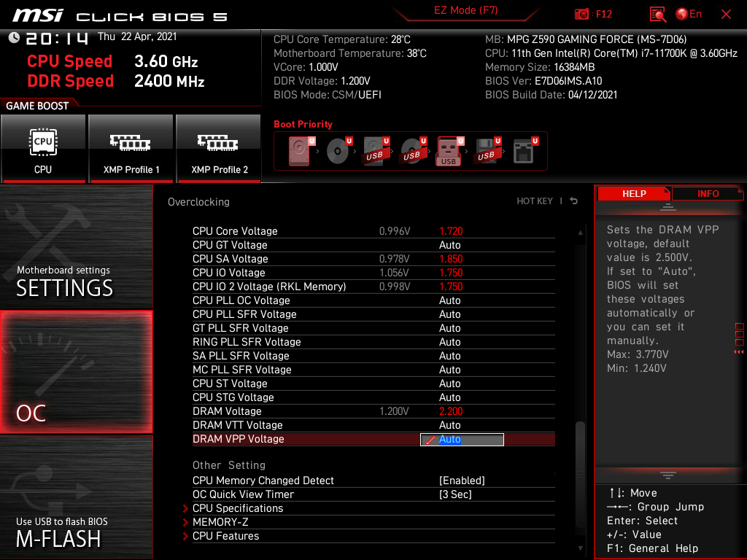Close the BIOS with the X icon

click(726, 15)
